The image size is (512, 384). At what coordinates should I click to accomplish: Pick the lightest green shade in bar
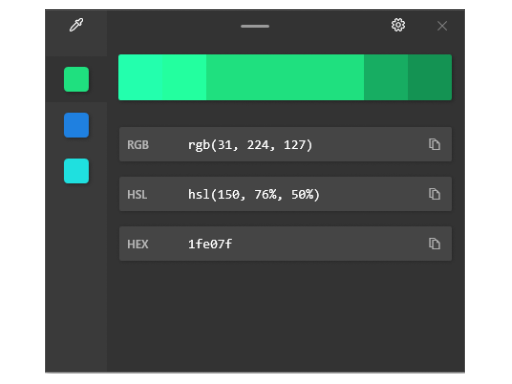point(140,77)
